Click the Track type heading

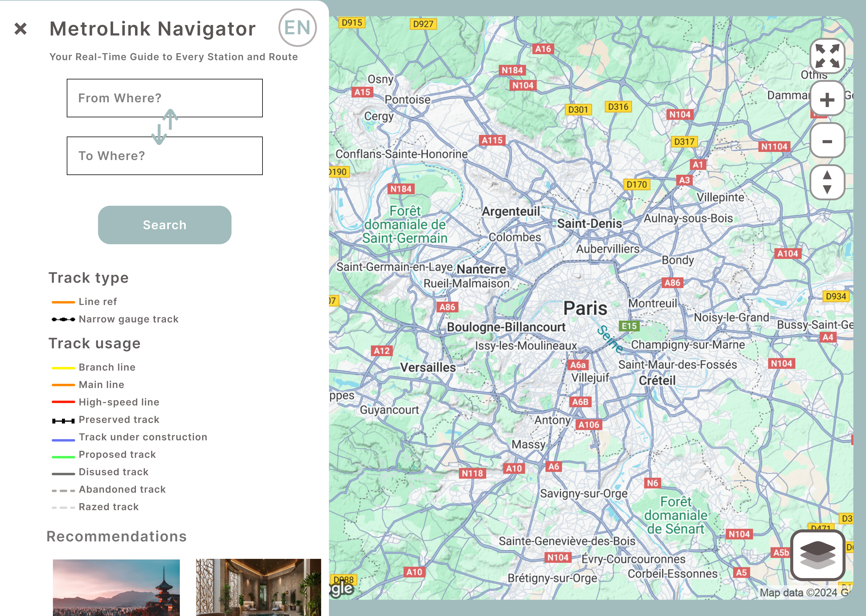pyautogui.click(x=89, y=278)
